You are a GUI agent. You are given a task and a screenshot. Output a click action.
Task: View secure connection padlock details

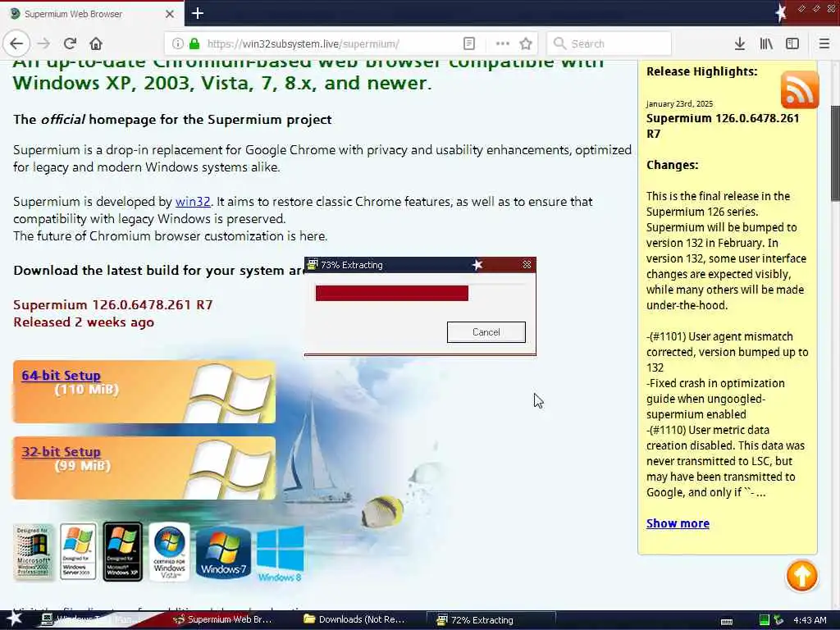(194, 43)
